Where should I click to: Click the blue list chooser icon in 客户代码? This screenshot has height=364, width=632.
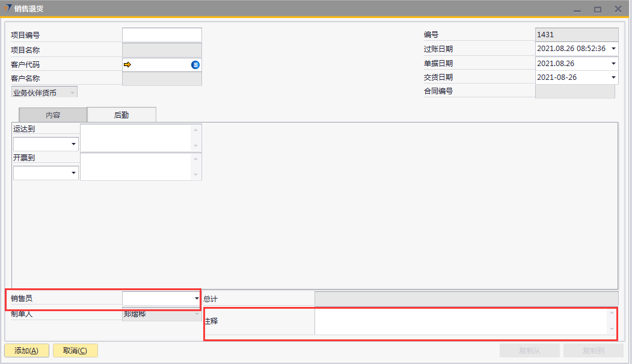coord(195,65)
